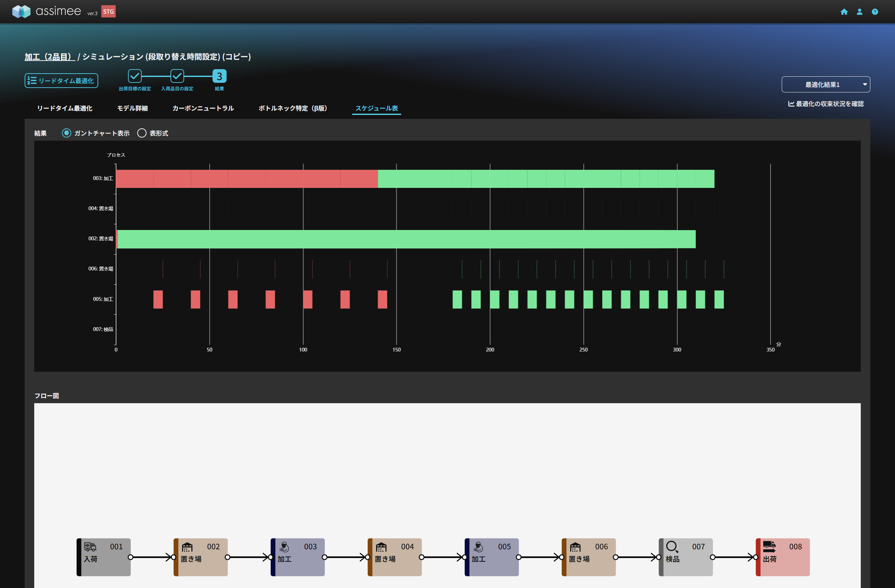Select ガントチャート表示 radio button
Viewport: 895px width, 588px height.
click(66, 133)
